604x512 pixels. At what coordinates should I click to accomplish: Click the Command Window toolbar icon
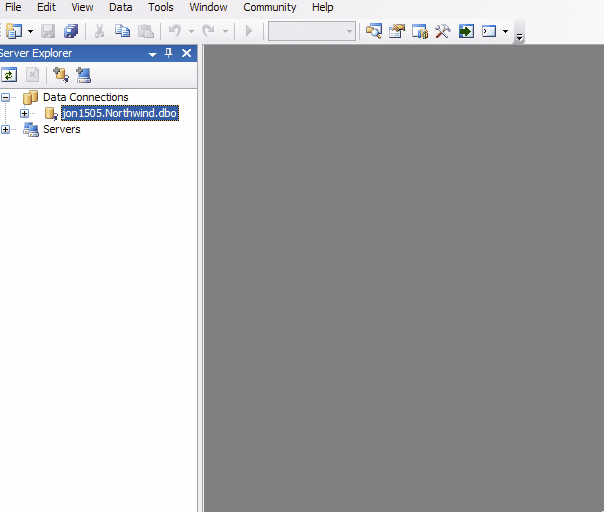click(489, 31)
